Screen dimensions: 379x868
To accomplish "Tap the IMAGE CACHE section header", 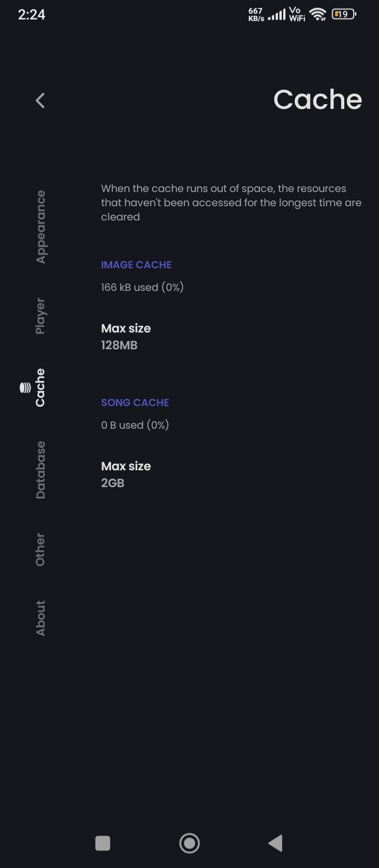I will tap(136, 265).
